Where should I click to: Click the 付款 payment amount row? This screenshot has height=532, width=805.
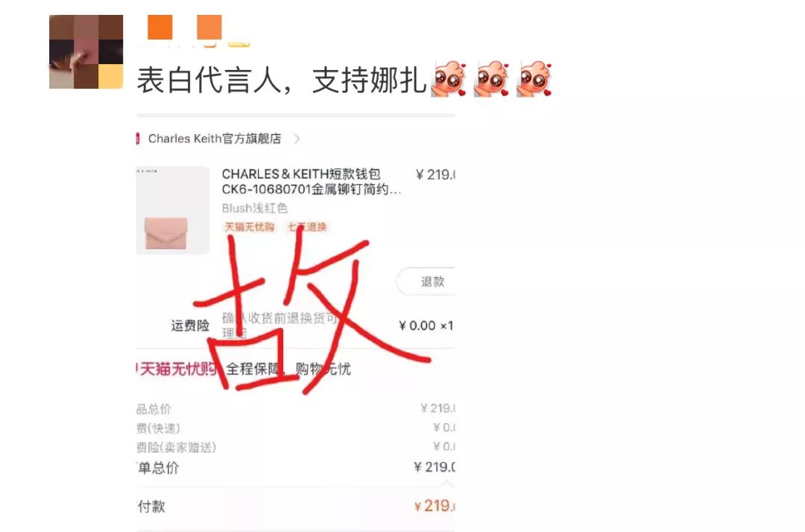pos(296,507)
